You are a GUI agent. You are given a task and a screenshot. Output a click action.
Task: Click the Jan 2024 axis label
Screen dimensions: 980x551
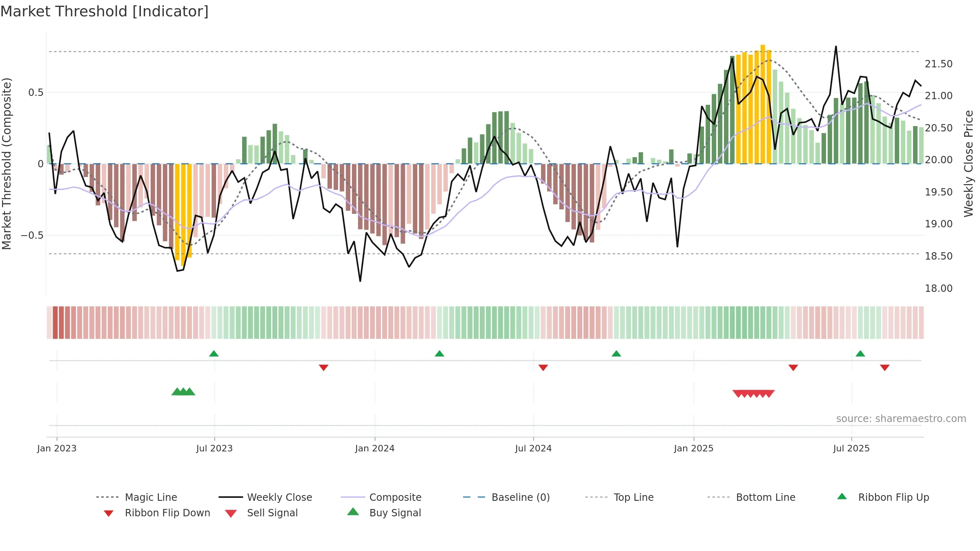click(375, 448)
